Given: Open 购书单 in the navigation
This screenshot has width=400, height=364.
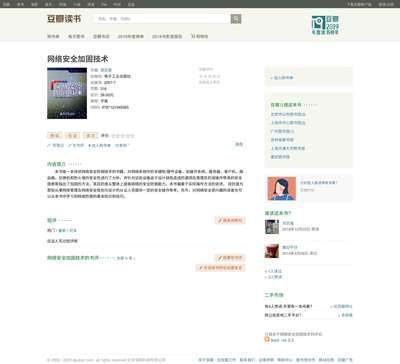Looking at the screenshot, I should [53, 36].
